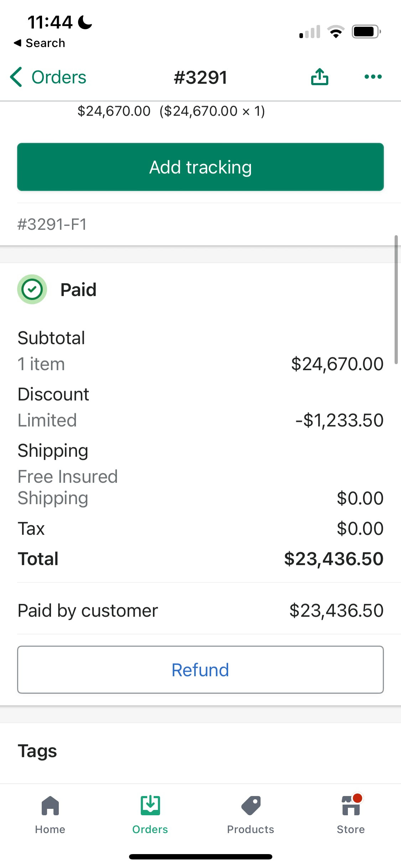This screenshot has width=401, height=868.
Task: Tap the share order icon
Action: 319,77
